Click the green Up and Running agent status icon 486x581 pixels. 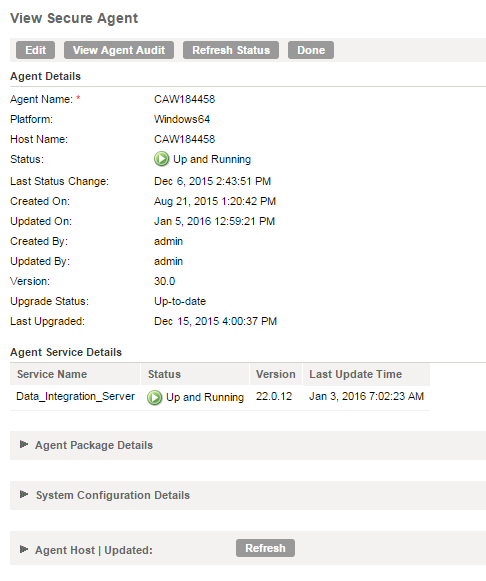coord(162,159)
